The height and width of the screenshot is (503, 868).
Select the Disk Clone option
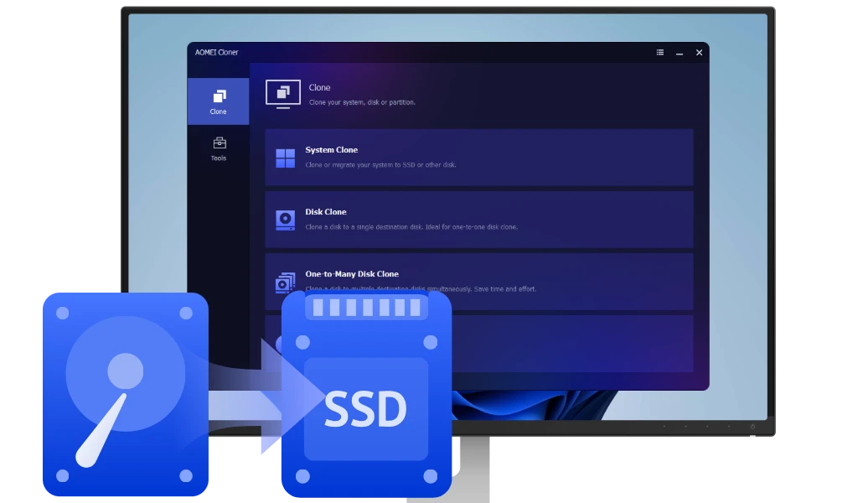[x=479, y=220]
